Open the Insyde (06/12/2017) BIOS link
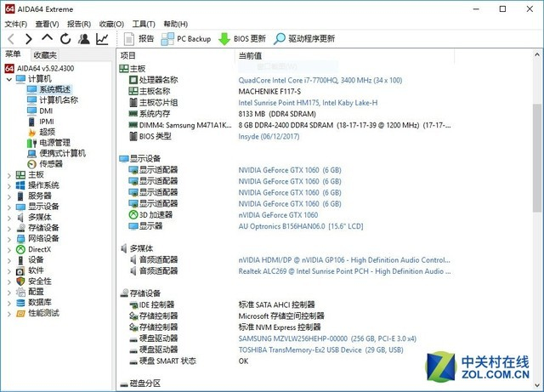 point(269,136)
